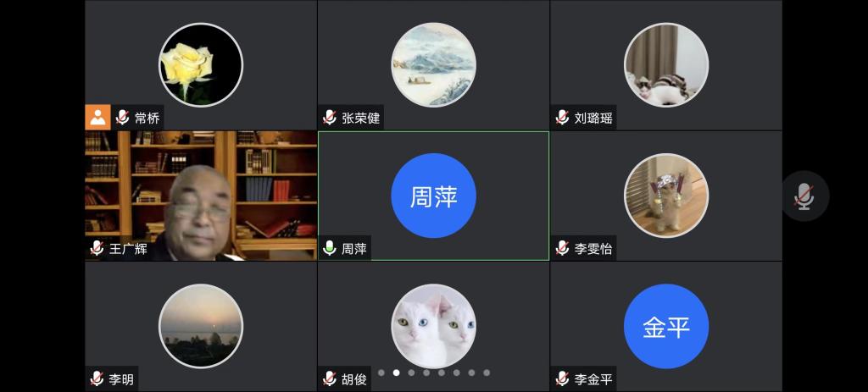
Task: Click 李金平's muted microphone icon
Action: (562, 378)
